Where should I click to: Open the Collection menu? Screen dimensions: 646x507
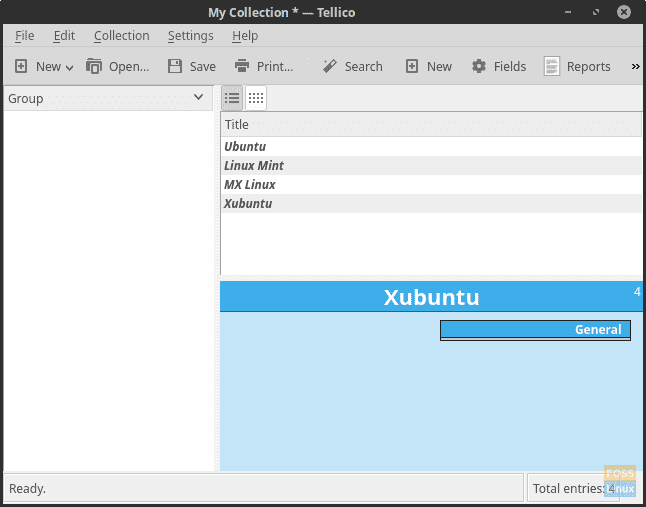pos(122,36)
